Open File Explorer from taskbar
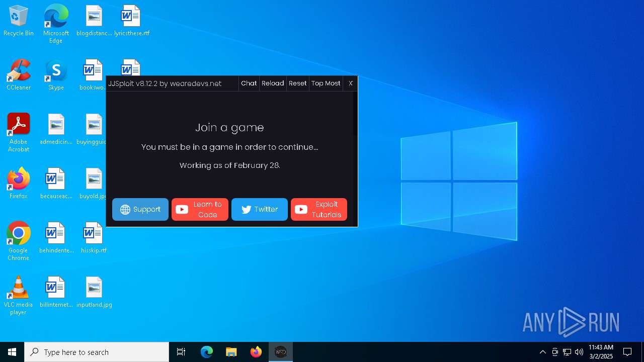644x362 pixels. tap(231, 352)
